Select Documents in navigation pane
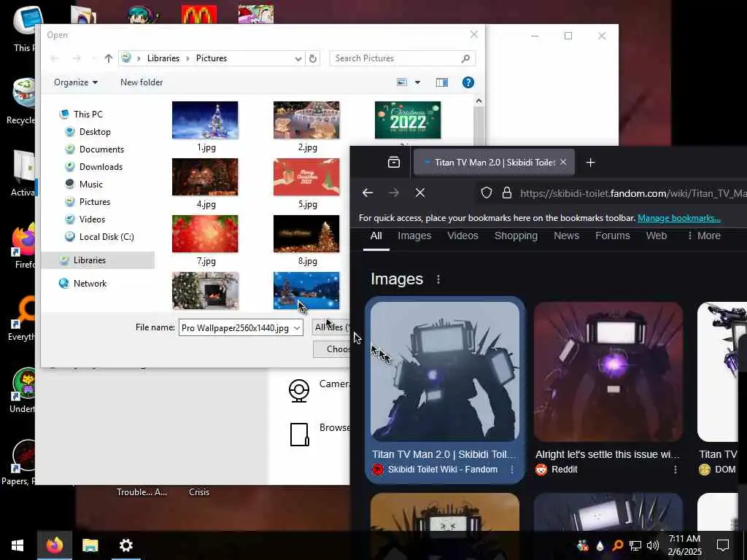The height and width of the screenshot is (560, 747). (101, 149)
